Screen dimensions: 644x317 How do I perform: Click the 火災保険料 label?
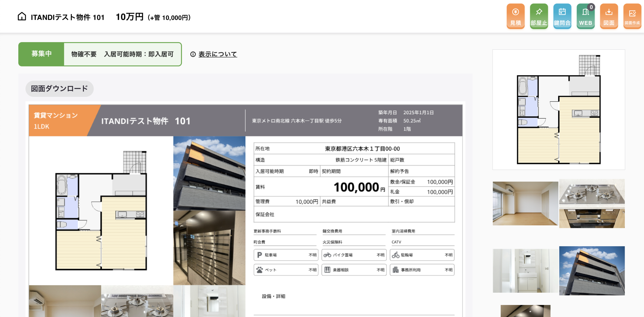pyautogui.click(x=332, y=242)
